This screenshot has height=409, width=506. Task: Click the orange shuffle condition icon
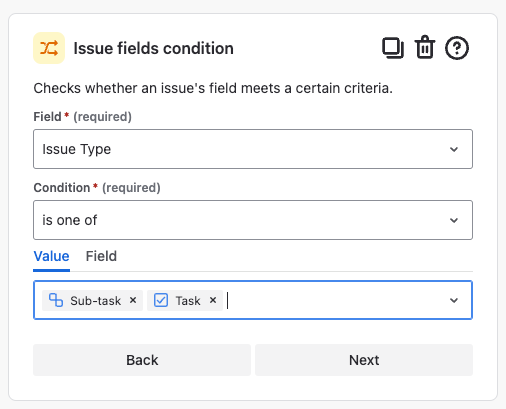(49, 48)
